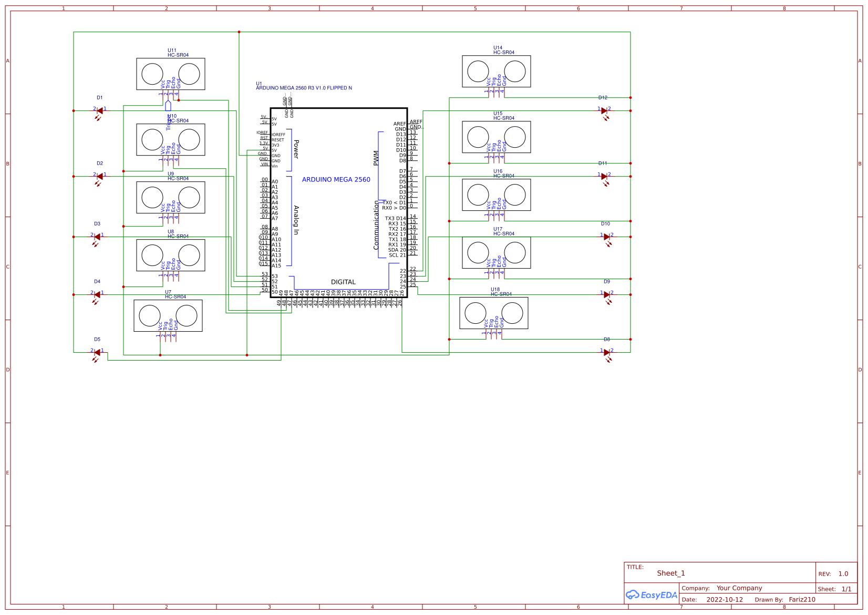Select the REV 1.0 value in title block
This screenshot has height=615, width=868.
pos(843,575)
